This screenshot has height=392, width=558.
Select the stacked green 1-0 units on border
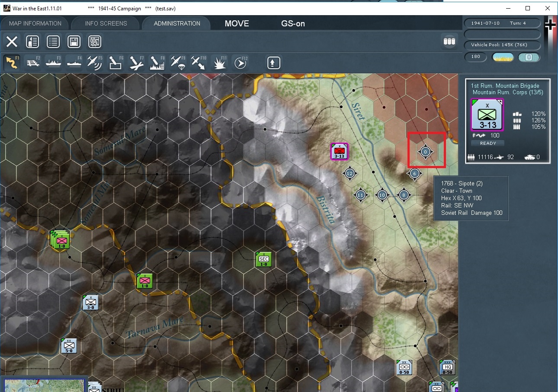click(x=61, y=239)
